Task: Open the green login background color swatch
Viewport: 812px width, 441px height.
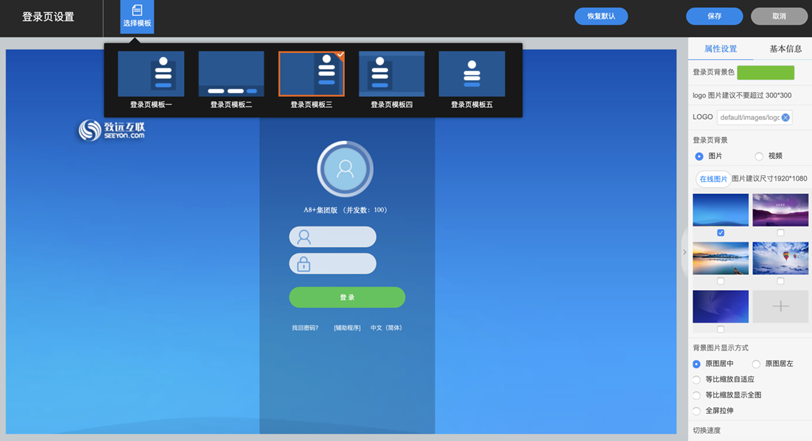Action: [765, 73]
